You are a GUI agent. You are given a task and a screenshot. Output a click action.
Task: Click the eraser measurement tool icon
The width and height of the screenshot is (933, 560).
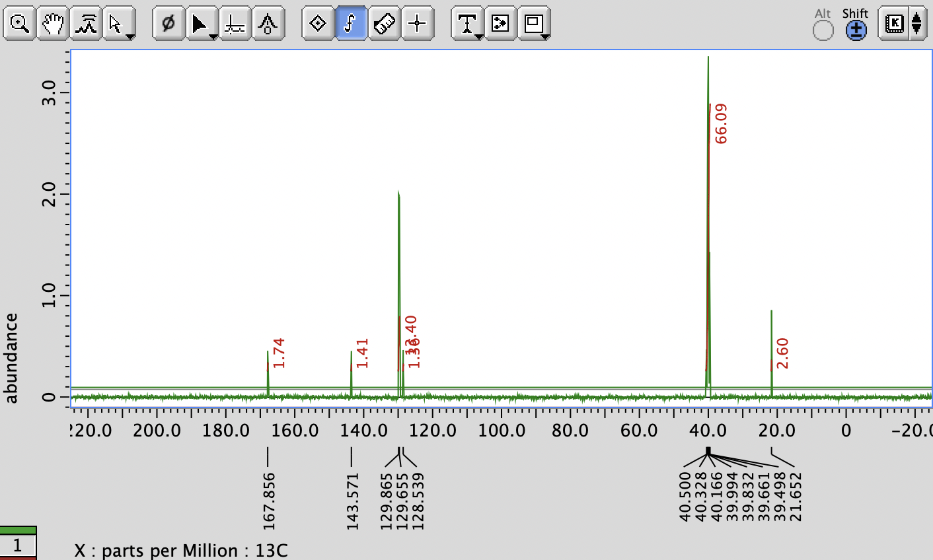click(385, 24)
